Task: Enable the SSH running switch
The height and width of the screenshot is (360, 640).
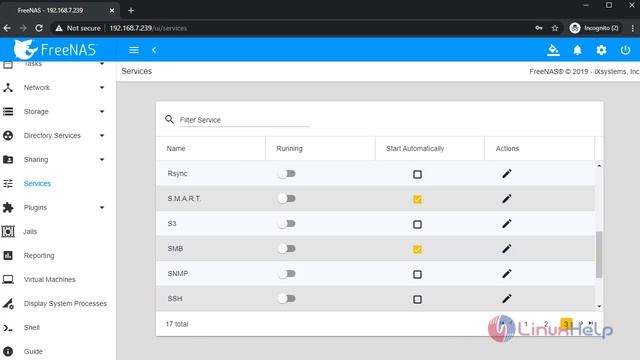Action: point(287,299)
